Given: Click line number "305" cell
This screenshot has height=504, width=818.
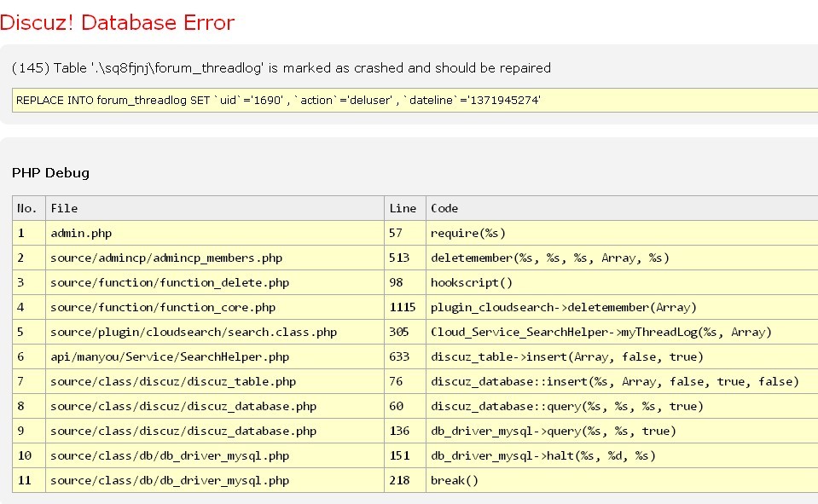Looking at the screenshot, I should (405, 332).
